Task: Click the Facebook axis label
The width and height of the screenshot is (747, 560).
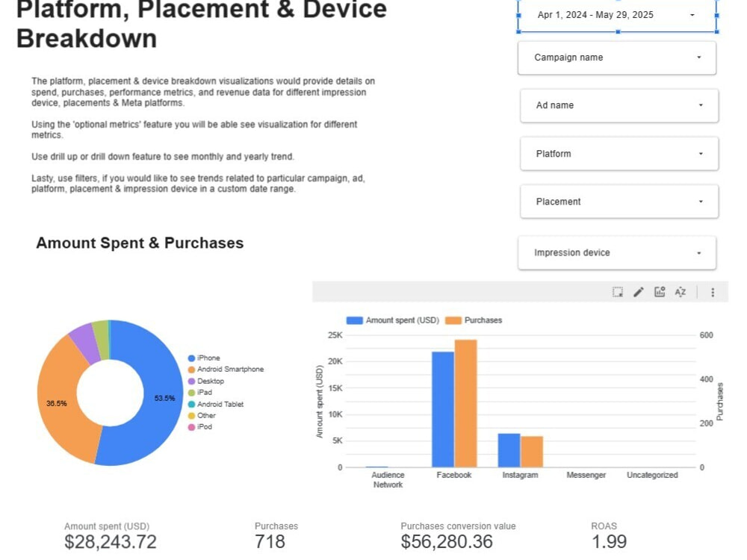Action: [x=454, y=475]
